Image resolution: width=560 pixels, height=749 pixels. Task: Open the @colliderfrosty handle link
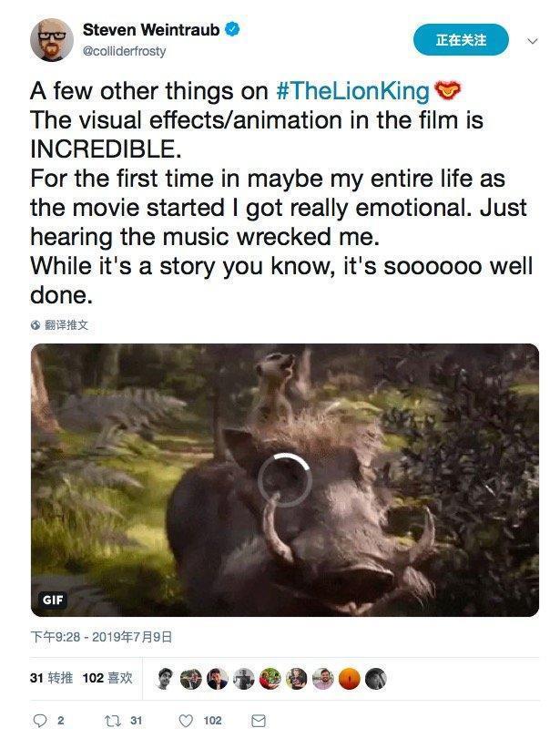click(x=125, y=52)
